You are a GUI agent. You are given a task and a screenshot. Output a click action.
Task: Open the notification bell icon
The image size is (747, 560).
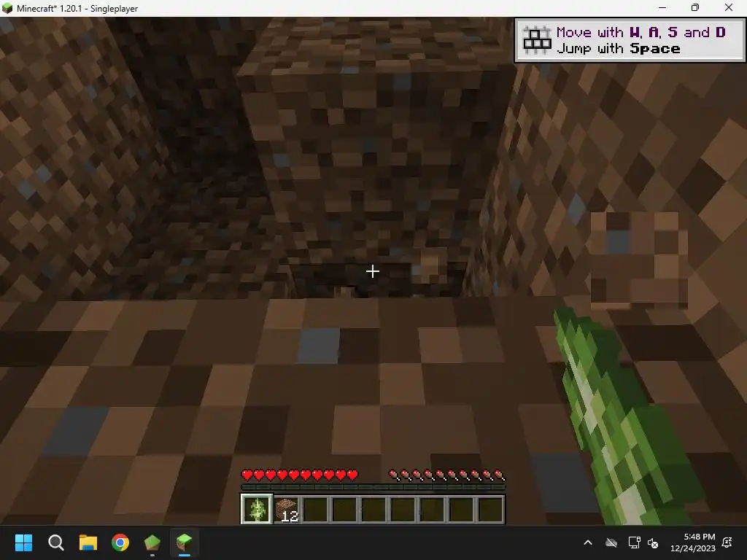727,542
